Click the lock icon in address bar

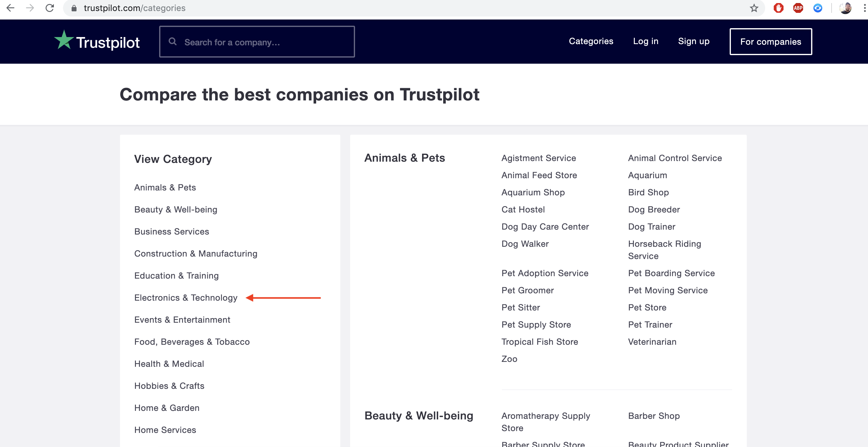click(74, 8)
